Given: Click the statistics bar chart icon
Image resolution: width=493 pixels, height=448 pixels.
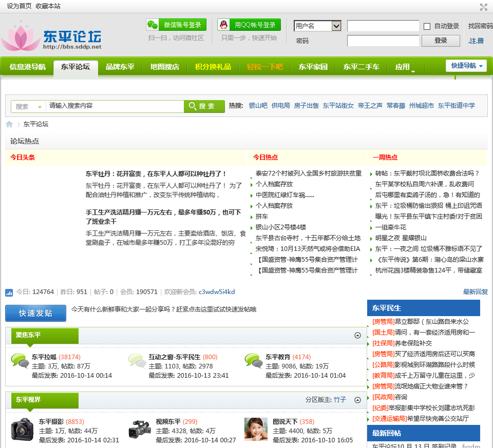Looking at the screenshot, I should (9, 293).
